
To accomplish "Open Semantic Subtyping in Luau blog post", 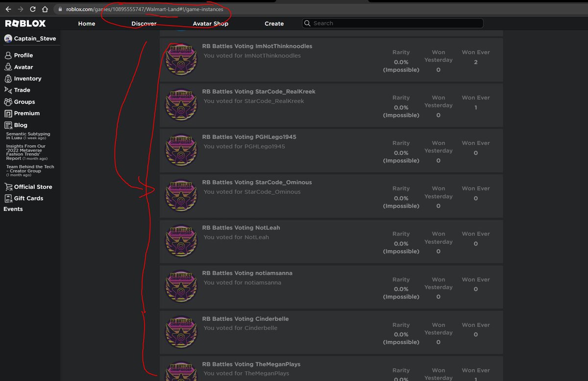I will pyautogui.click(x=28, y=136).
